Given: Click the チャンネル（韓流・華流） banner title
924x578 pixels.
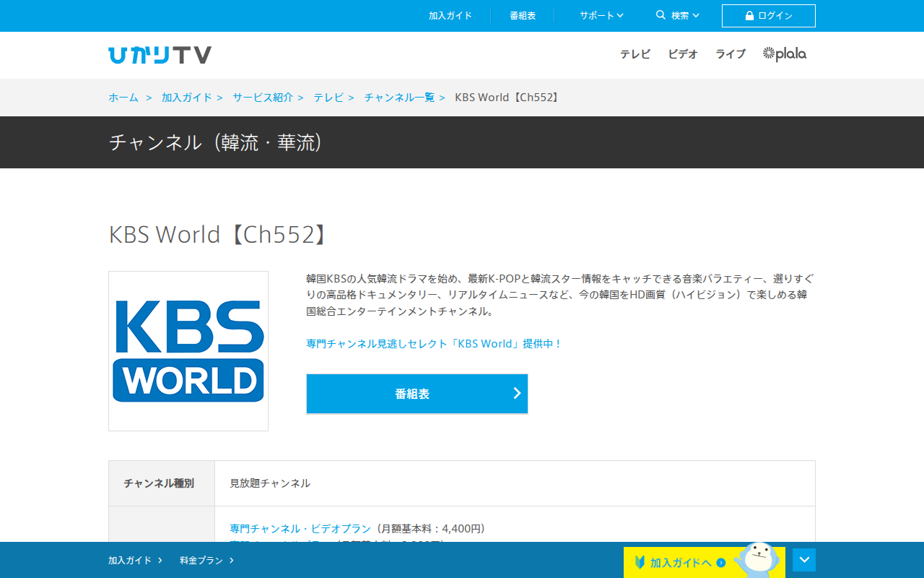Looking at the screenshot, I should pyautogui.click(x=216, y=142).
